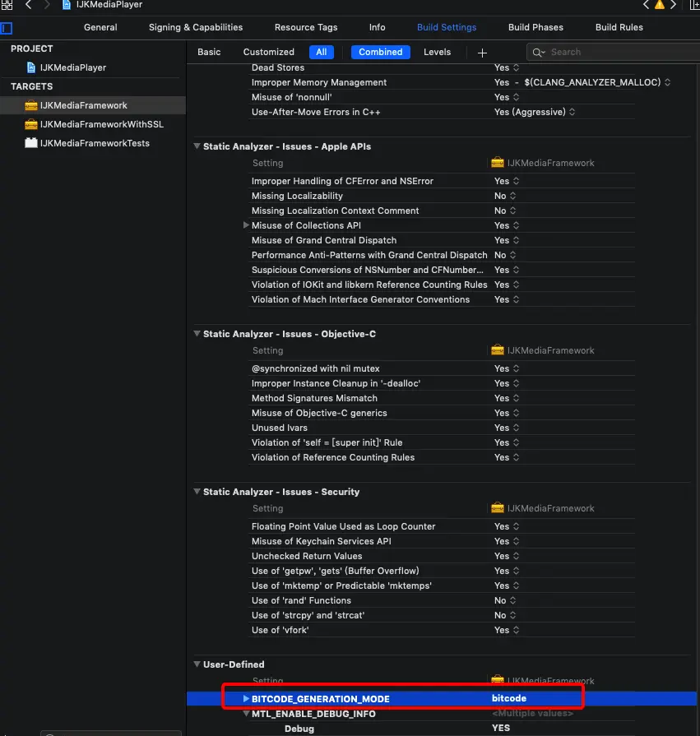This screenshot has height=736, width=700.
Task: Select Violation of Mach Interface Generator Conventions
Action: (x=360, y=299)
